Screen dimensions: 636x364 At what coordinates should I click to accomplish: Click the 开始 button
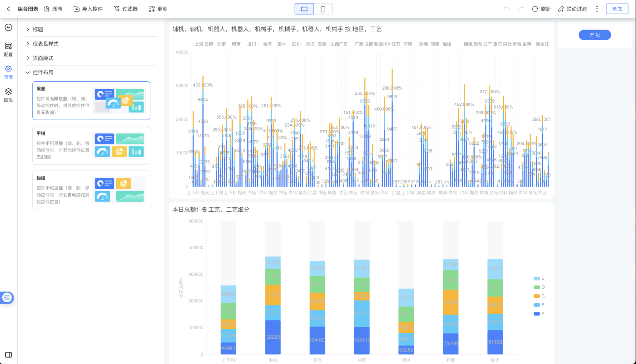[594, 35]
